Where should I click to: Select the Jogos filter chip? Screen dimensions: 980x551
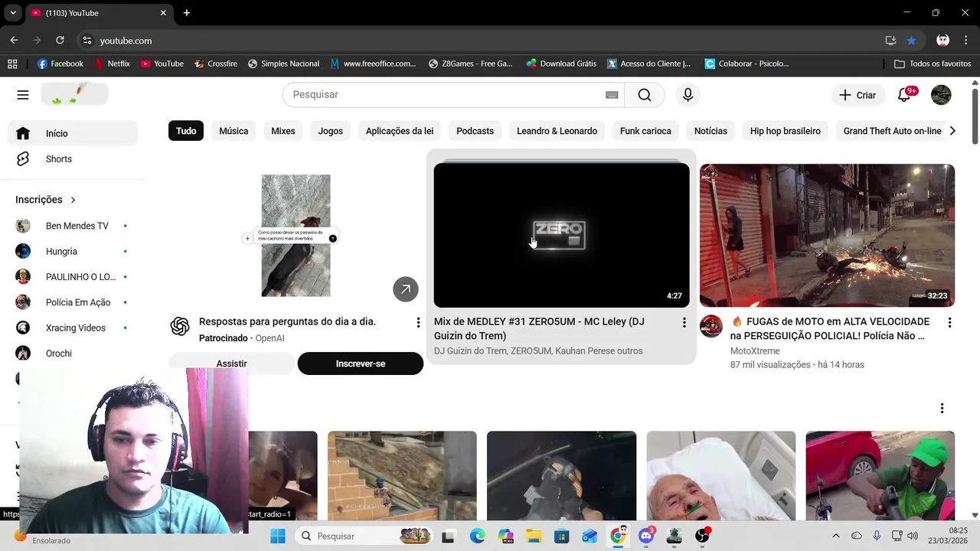pyautogui.click(x=331, y=131)
